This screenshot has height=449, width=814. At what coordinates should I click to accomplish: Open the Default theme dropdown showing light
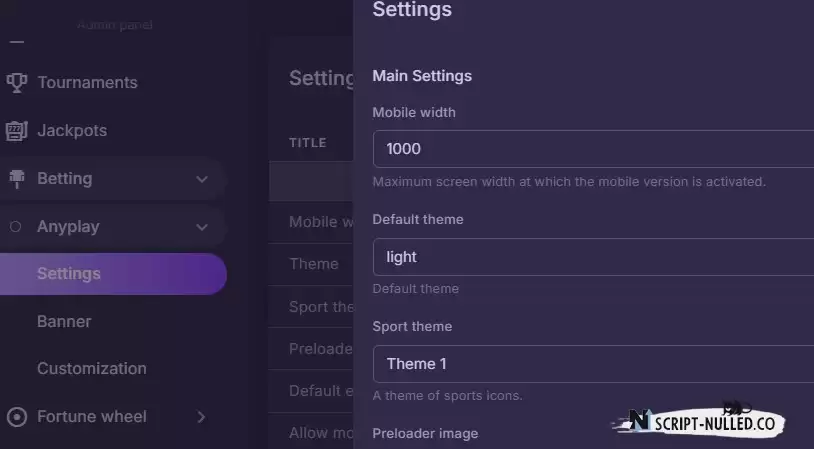coord(593,257)
